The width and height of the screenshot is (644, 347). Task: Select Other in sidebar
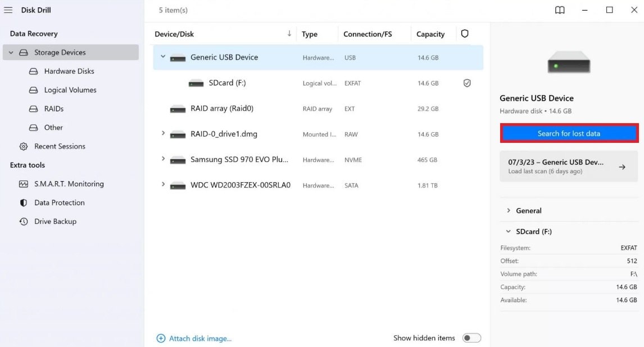click(53, 128)
